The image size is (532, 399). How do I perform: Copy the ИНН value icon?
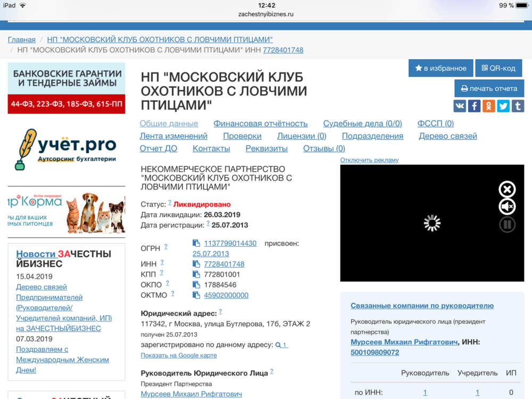click(x=196, y=264)
